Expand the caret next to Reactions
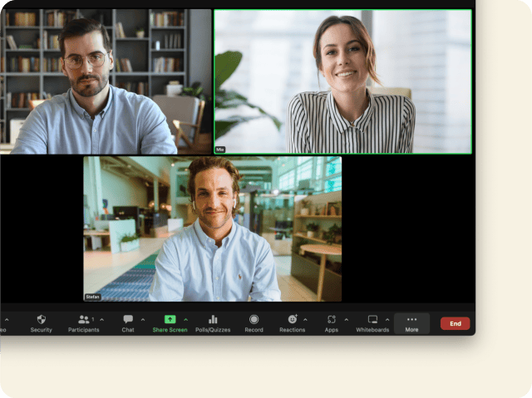The image size is (532, 398). point(305,320)
